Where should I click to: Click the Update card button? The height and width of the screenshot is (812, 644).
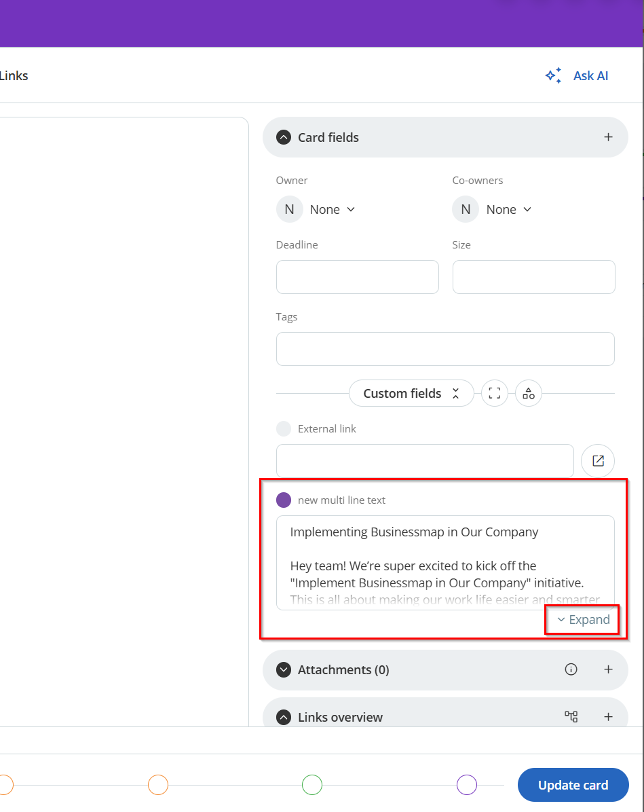[x=573, y=785]
